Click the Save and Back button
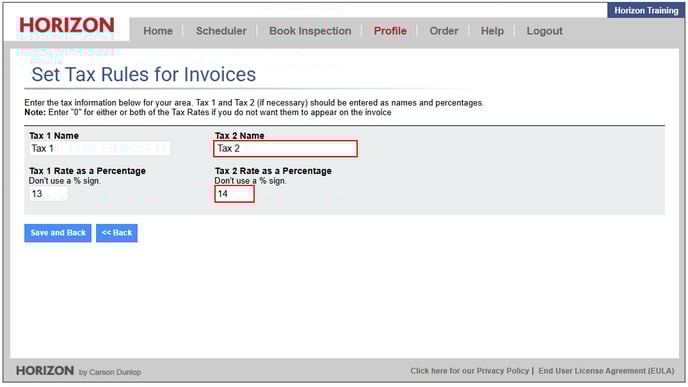Screen dimensions: 688x387 (57, 233)
